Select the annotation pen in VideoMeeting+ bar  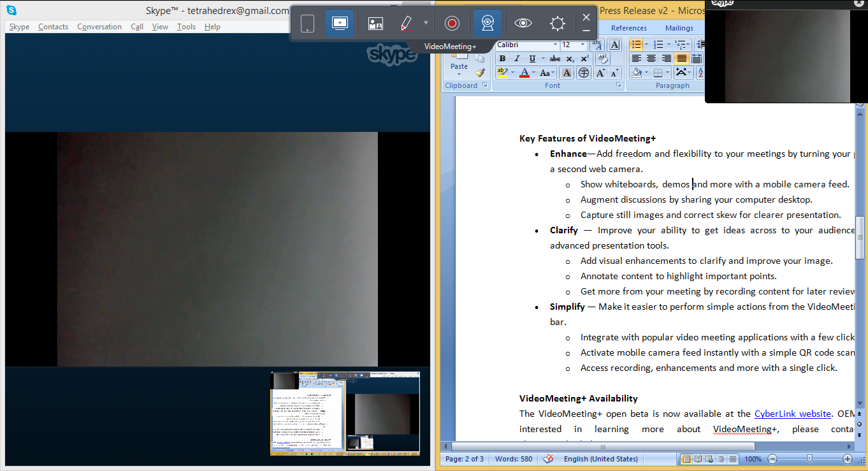click(406, 24)
